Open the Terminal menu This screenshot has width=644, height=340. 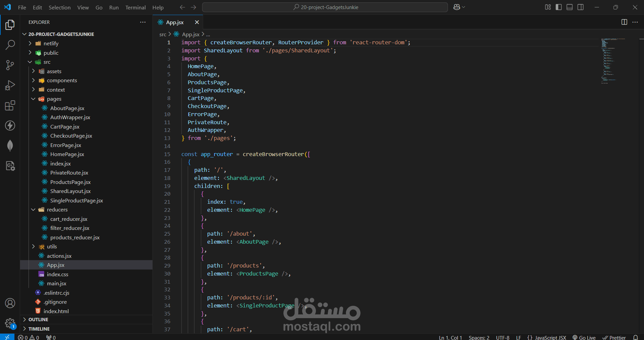click(135, 7)
